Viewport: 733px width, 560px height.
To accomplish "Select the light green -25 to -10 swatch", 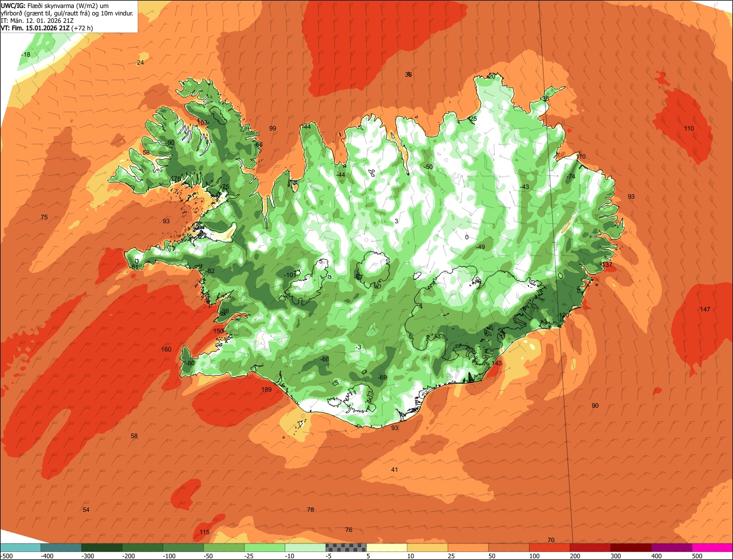I will coord(265,547).
